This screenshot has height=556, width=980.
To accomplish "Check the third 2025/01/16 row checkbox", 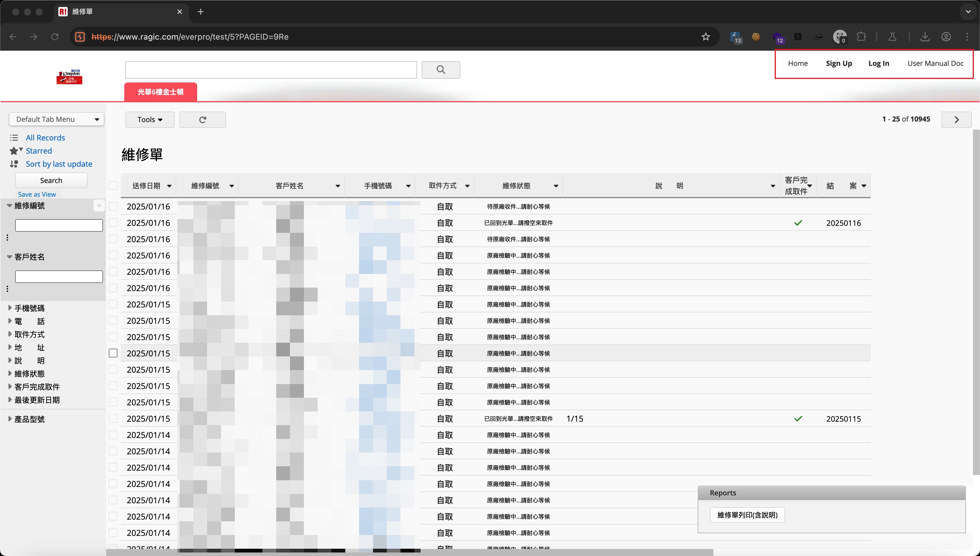I will [x=113, y=239].
